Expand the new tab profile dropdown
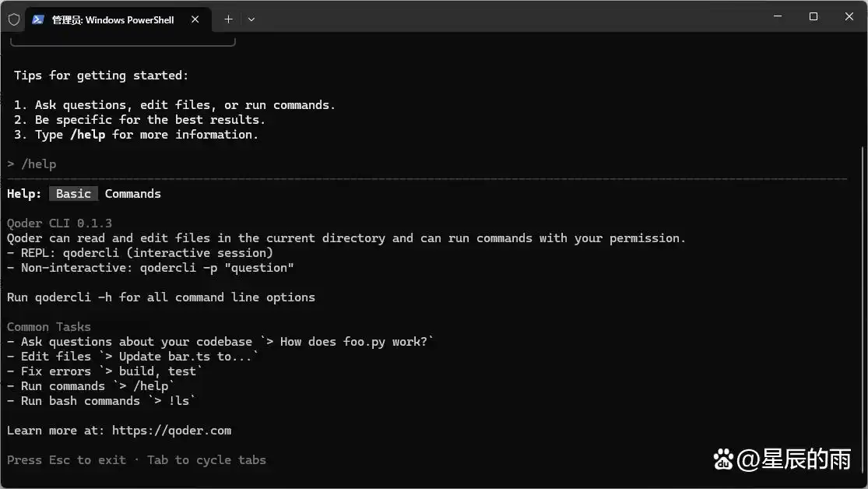 tap(251, 19)
